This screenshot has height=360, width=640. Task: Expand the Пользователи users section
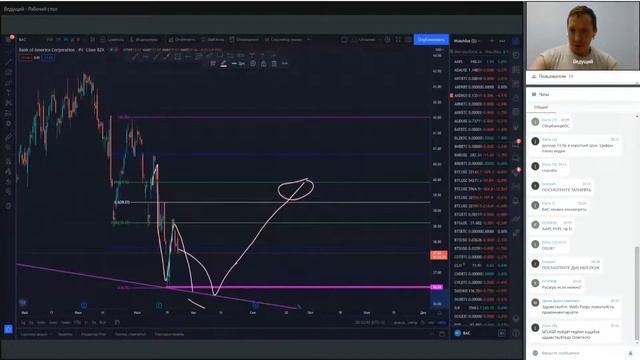552,76
